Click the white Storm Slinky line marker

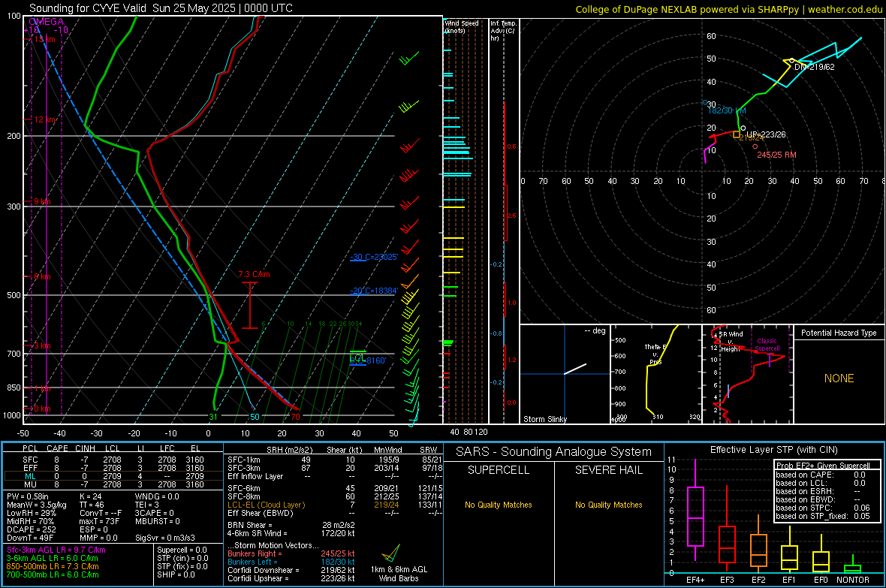click(575, 369)
